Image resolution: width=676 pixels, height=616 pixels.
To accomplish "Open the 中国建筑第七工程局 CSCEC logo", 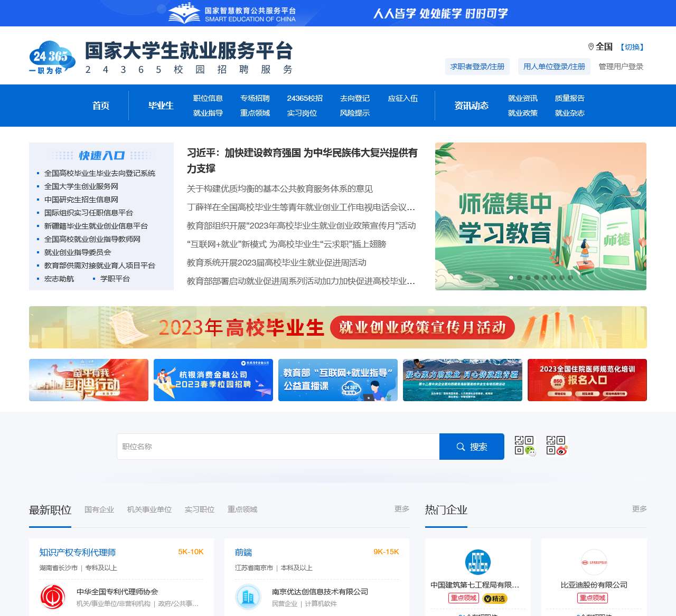I will [477, 562].
